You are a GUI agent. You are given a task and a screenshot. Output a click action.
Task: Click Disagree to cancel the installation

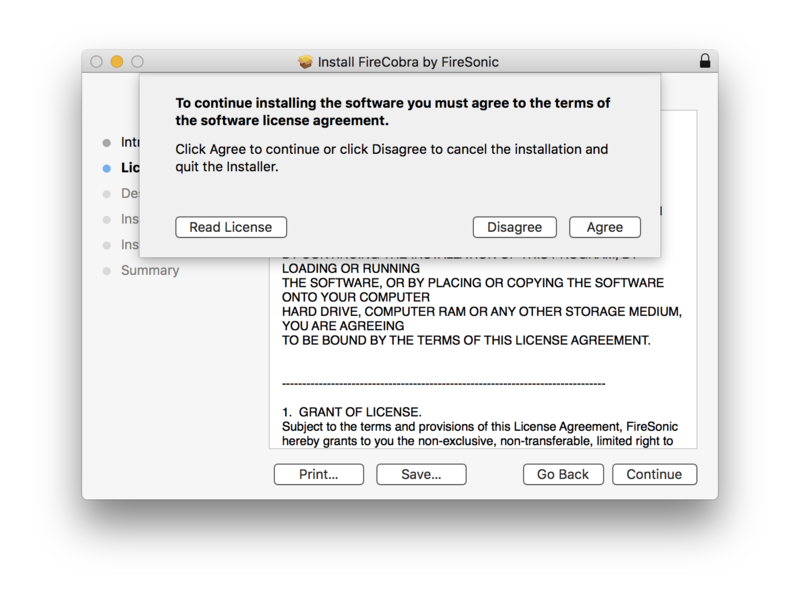(x=514, y=227)
